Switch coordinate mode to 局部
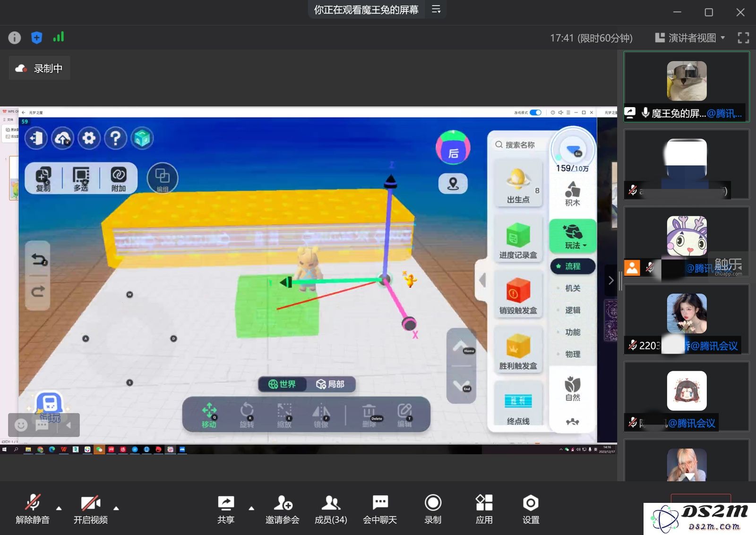The image size is (756, 535). (x=330, y=384)
